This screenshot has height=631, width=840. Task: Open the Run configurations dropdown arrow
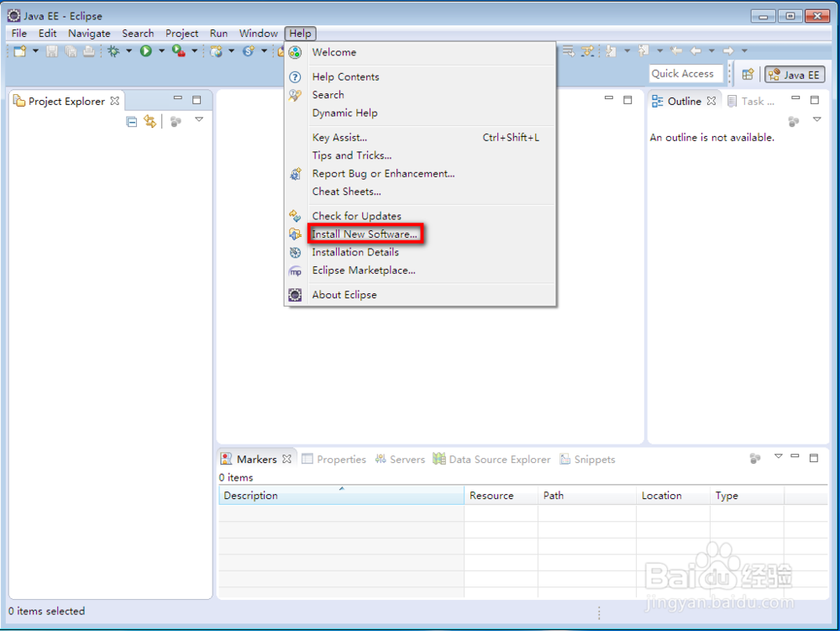coord(161,51)
